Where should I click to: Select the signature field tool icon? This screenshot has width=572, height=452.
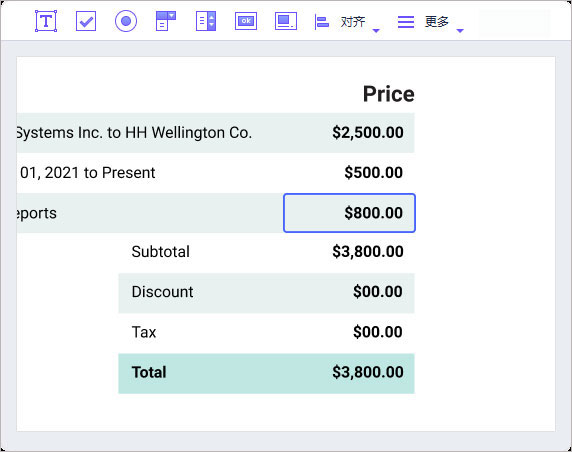point(286,21)
